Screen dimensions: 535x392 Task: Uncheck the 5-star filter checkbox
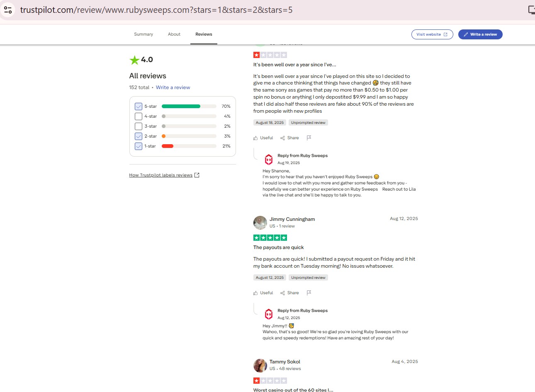coord(139,106)
